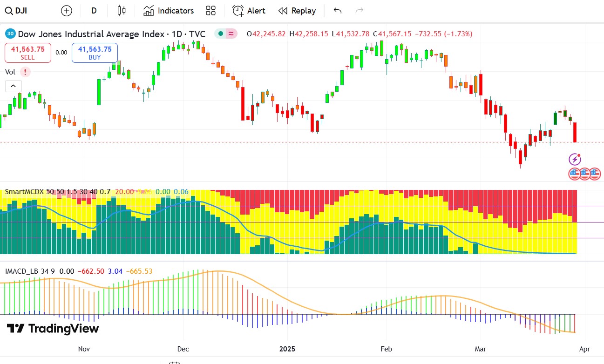The width and height of the screenshot is (604, 364).
Task: Click the Dec label on the time axis
Action: click(x=183, y=349)
